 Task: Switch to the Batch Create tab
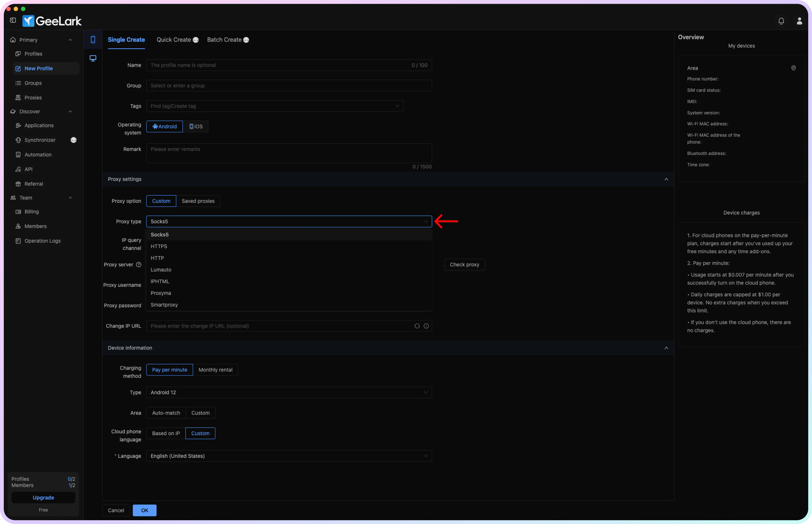pyautogui.click(x=224, y=40)
